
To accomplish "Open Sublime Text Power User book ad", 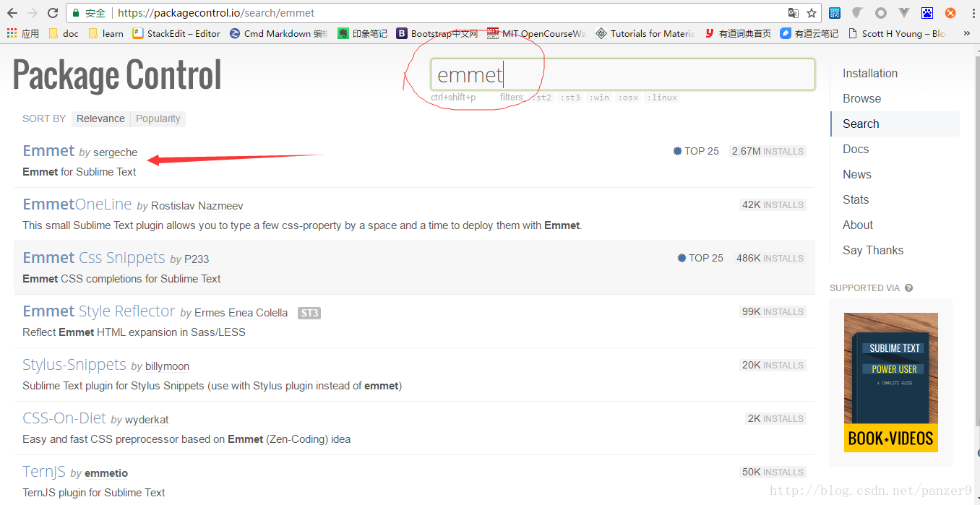I will click(x=890, y=382).
